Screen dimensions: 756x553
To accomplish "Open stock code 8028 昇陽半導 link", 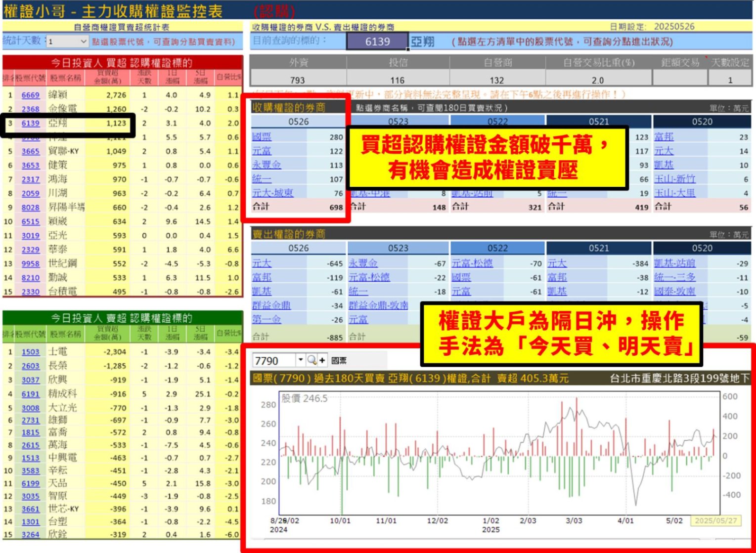I will point(30,208).
